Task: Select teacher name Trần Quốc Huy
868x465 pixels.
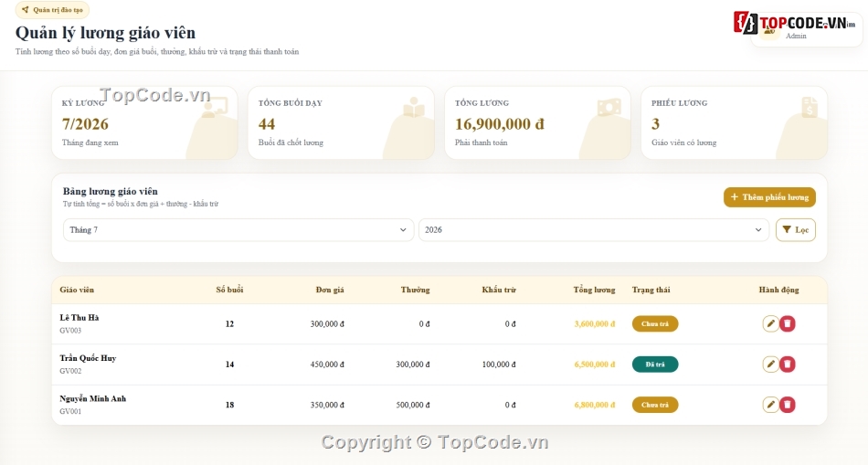Action: click(88, 358)
